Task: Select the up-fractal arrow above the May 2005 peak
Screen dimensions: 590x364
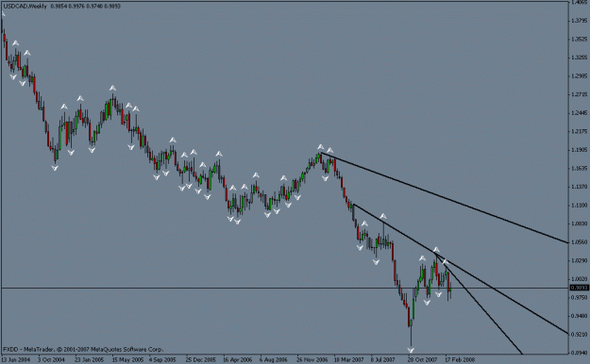Action: point(113,88)
